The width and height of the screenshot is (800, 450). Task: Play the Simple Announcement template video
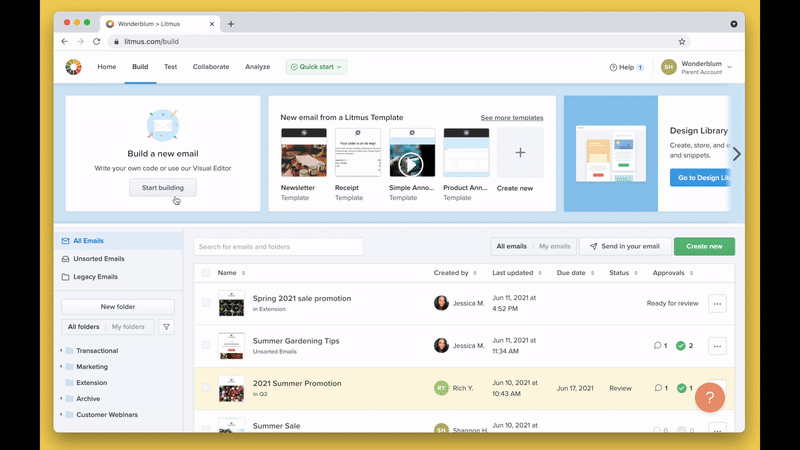click(411, 164)
